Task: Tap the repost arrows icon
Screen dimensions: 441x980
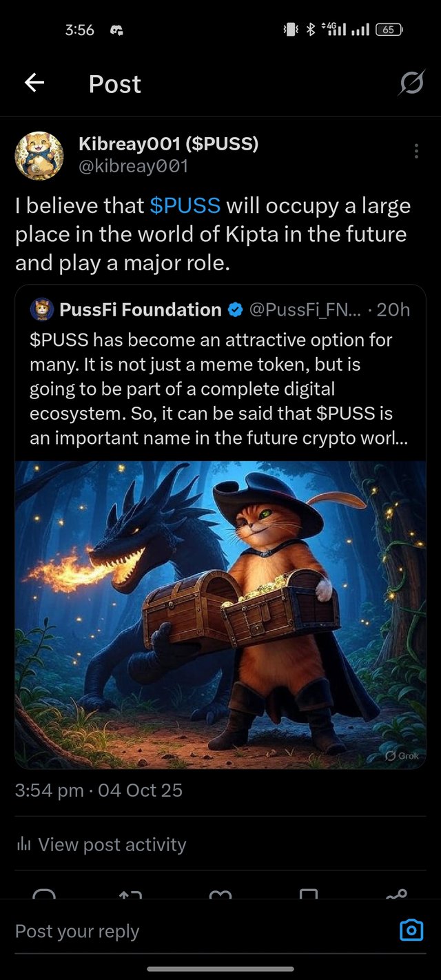Action: point(131,893)
